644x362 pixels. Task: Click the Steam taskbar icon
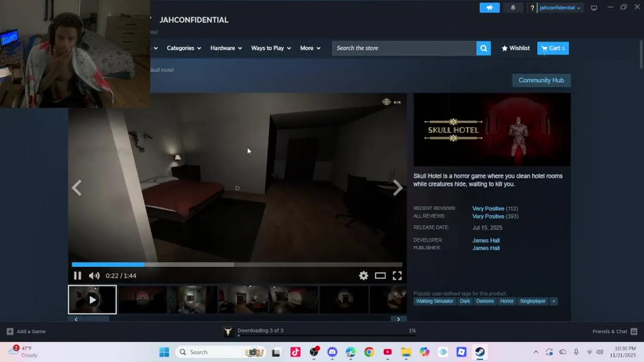(480, 352)
